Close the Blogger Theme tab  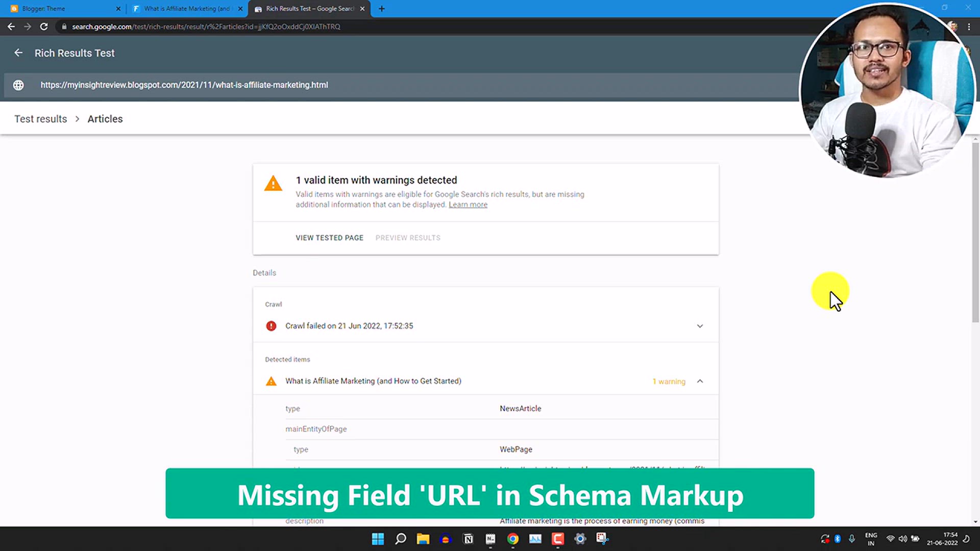pyautogui.click(x=118, y=9)
